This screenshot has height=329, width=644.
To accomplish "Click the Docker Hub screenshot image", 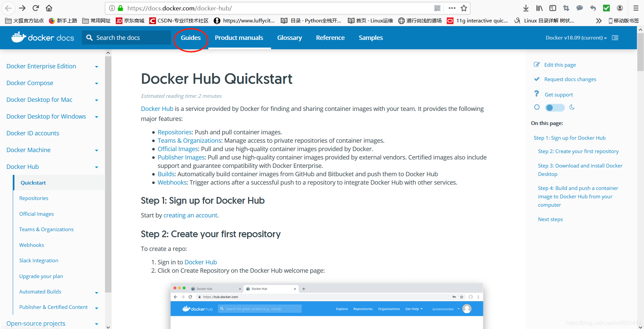I will click(327, 306).
